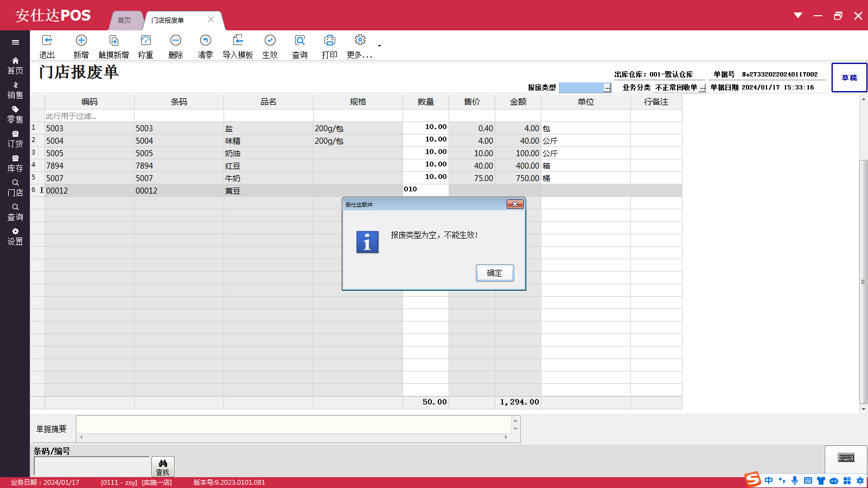Click the 生效 checkmark icon

[x=270, y=41]
